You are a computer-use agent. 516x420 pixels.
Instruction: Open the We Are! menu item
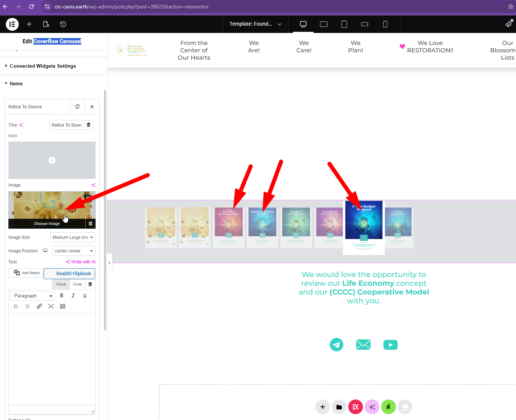pyautogui.click(x=254, y=47)
